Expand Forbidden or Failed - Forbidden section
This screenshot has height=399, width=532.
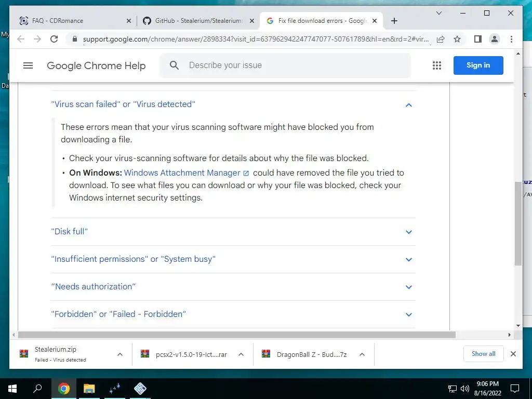click(233, 314)
